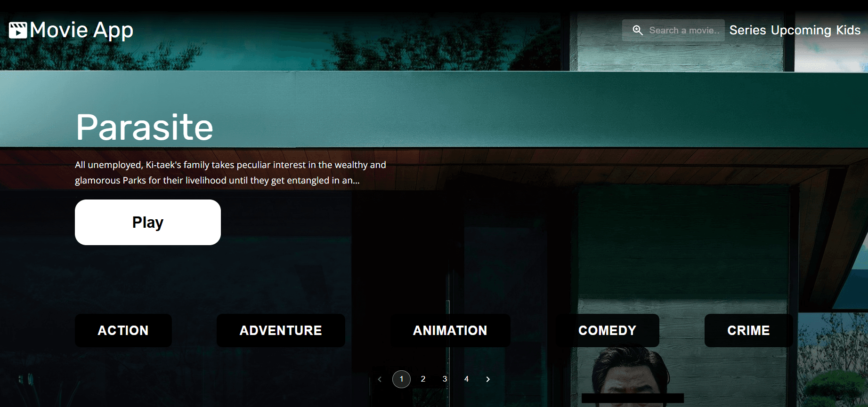Click the Movie App clapperboard logo icon

pyautogui.click(x=18, y=30)
